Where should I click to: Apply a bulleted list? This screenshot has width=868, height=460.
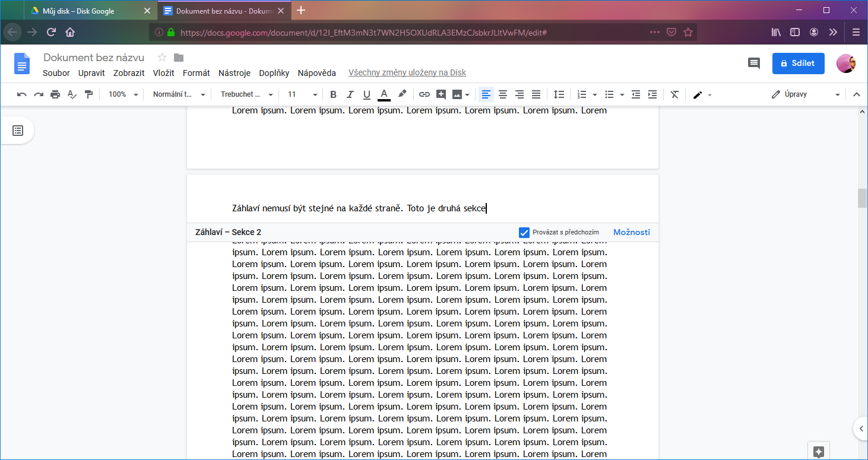609,94
